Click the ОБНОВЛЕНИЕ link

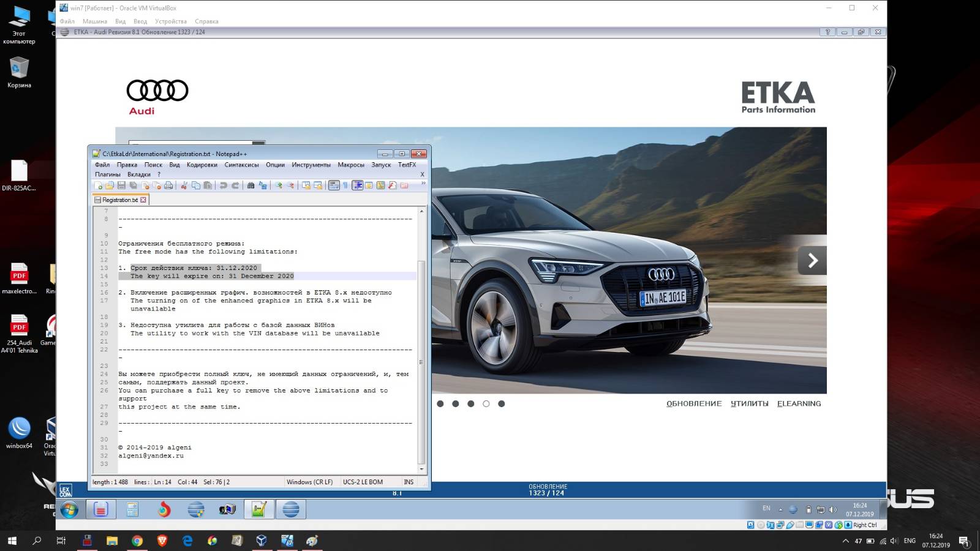[x=693, y=403]
